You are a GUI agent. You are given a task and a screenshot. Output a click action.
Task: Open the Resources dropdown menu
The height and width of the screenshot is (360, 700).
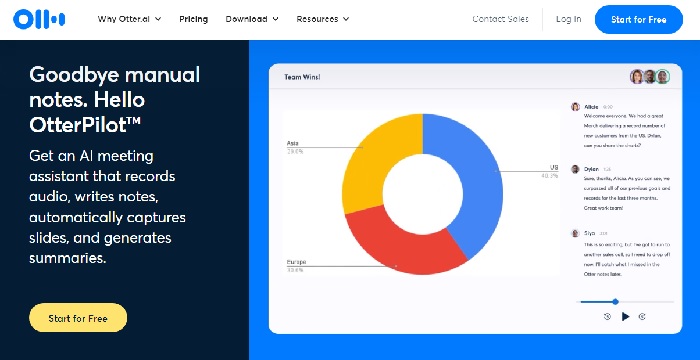pyautogui.click(x=322, y=19)
